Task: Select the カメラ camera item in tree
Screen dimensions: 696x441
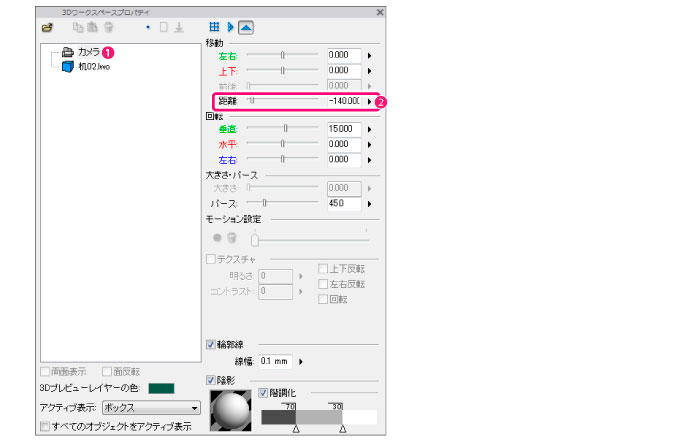Action: 88,51
